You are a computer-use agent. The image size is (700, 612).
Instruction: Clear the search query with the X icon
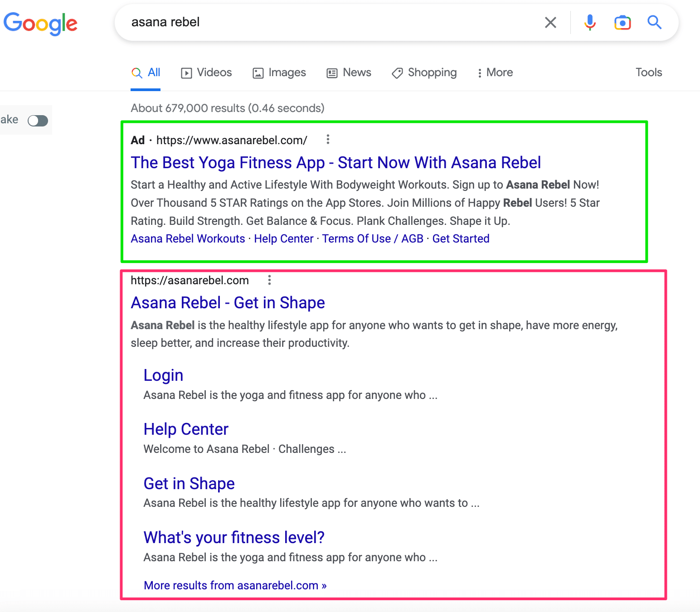(551, 22)
